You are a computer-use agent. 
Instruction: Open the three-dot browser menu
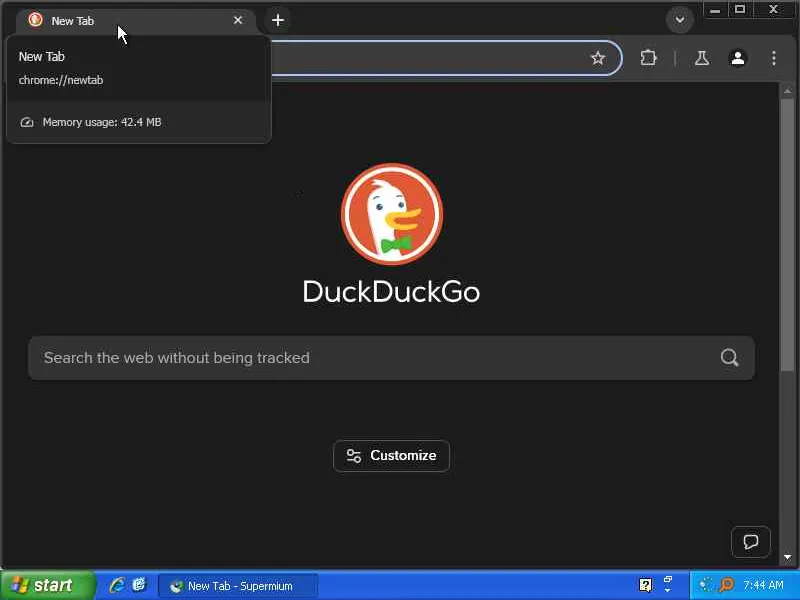773,58
